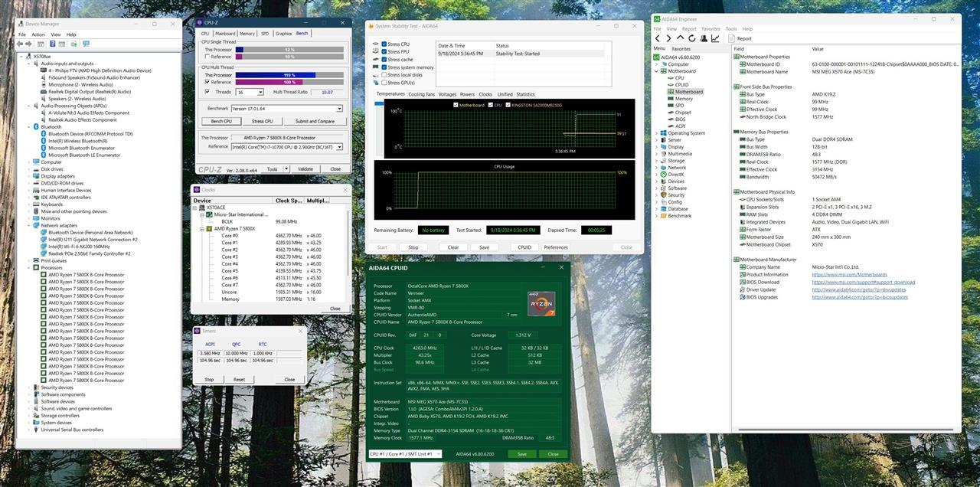
Task: Expand Security devices in Device Manager
Action: pos(29,387)
